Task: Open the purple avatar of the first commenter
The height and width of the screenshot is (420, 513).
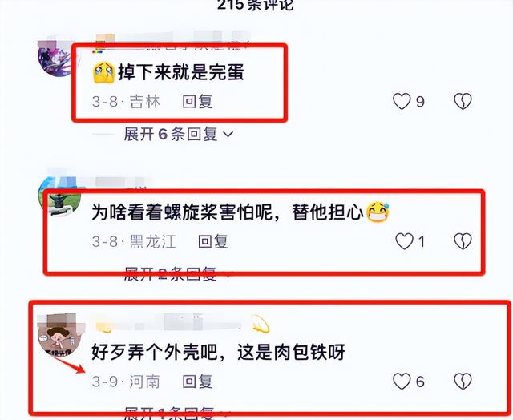Action: coord(55,59)
